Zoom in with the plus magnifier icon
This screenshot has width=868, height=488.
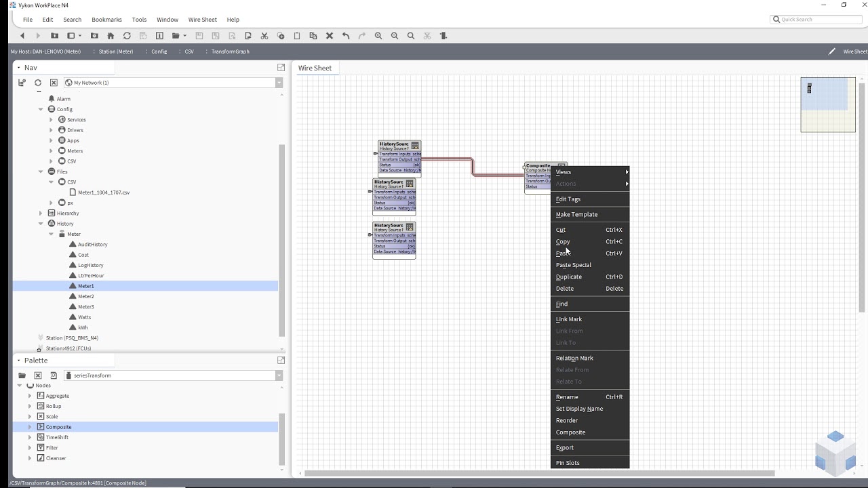(x=378, y=36)
